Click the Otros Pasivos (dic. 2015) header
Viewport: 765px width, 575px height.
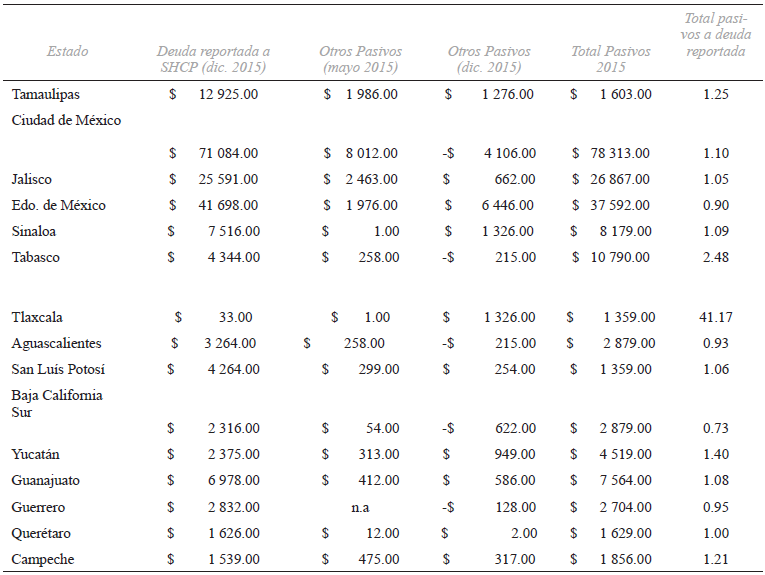pyautogui.click(x=489, y=59)
